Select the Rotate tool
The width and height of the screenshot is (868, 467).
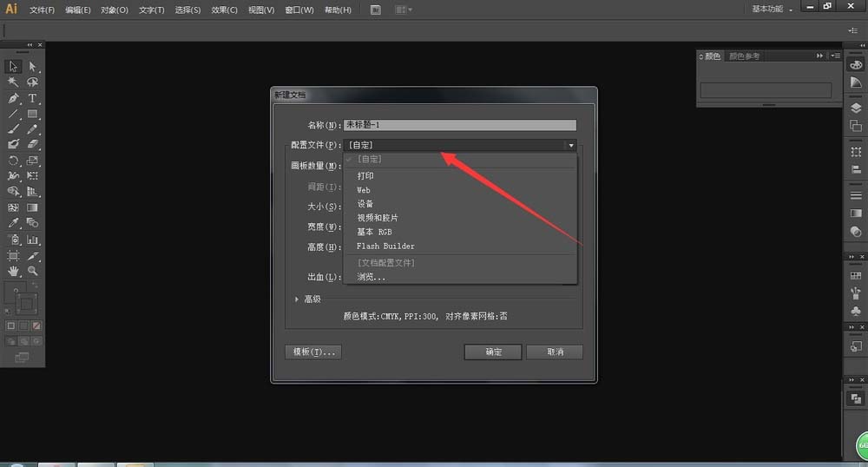point(13,161)
